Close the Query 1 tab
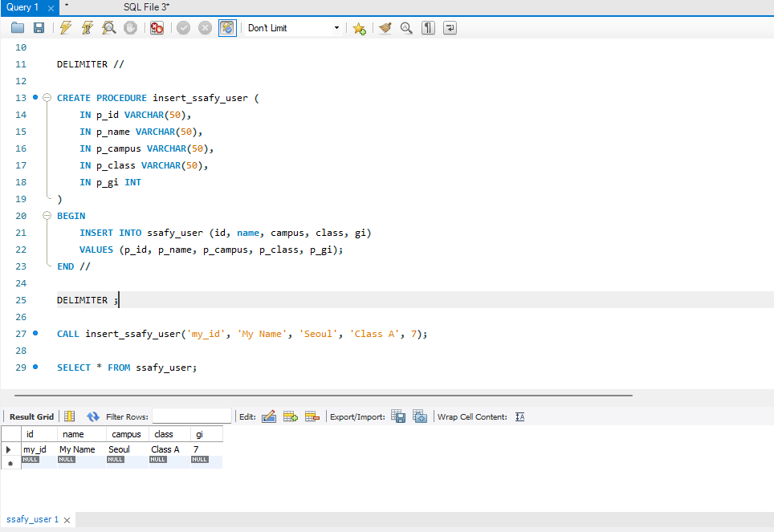774x532 pixels. pyautogui.click(x=51, y=8)
